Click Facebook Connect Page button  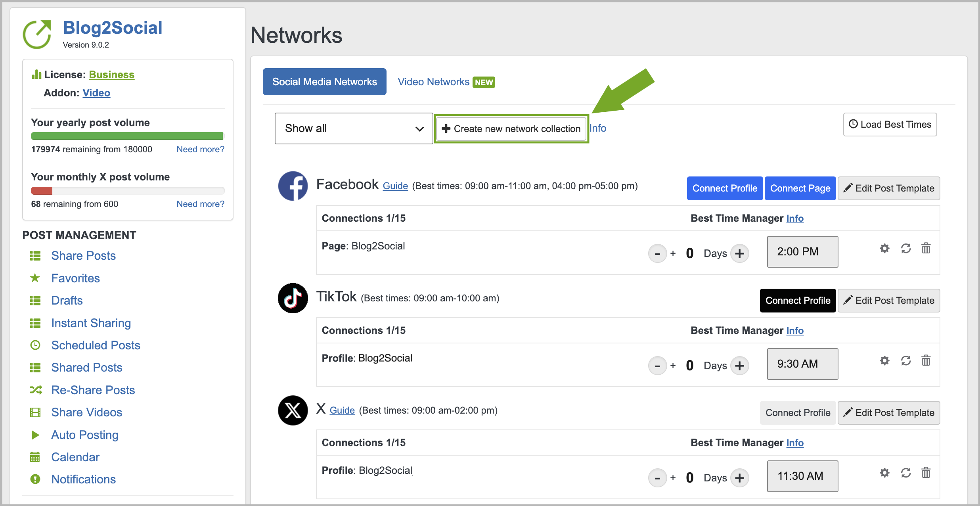(800, 188)
